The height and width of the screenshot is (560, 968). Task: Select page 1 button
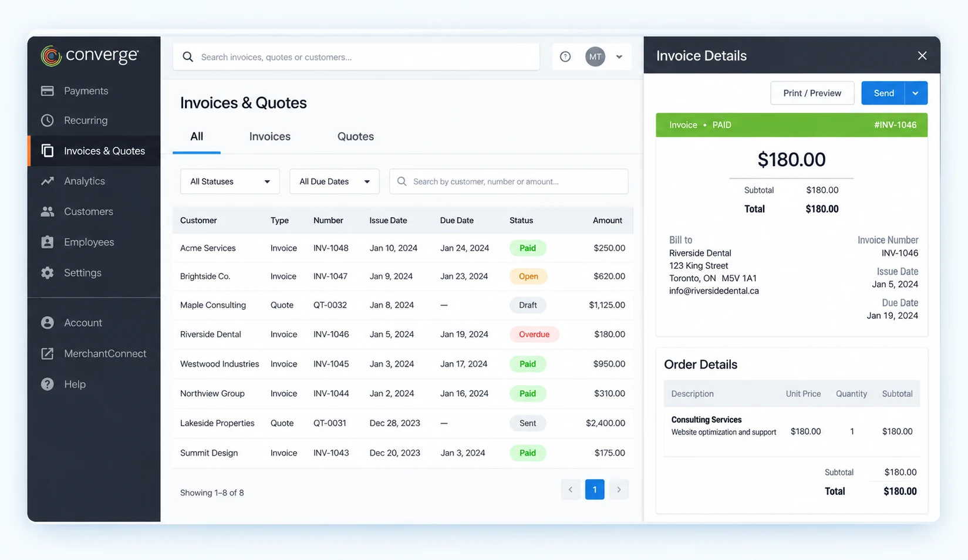(x=595, y=490)
